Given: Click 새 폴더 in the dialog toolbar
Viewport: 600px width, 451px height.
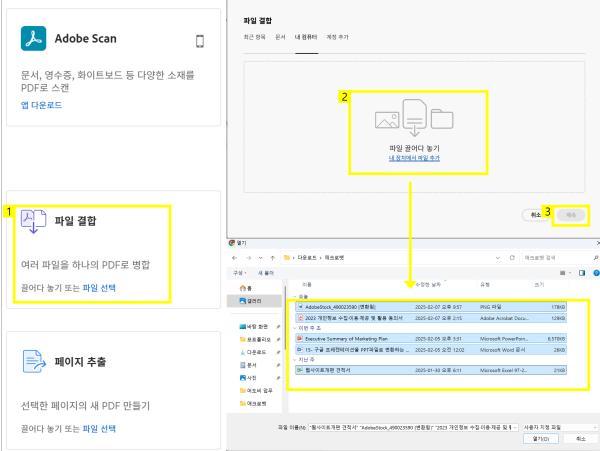Looking at the screenshot, I should [x=266, y=273].
